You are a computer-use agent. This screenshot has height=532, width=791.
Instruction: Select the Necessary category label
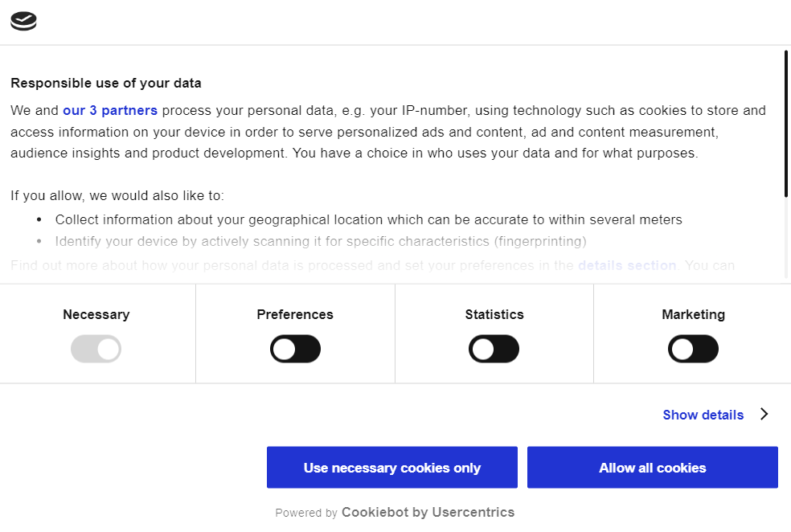[96, 315]
